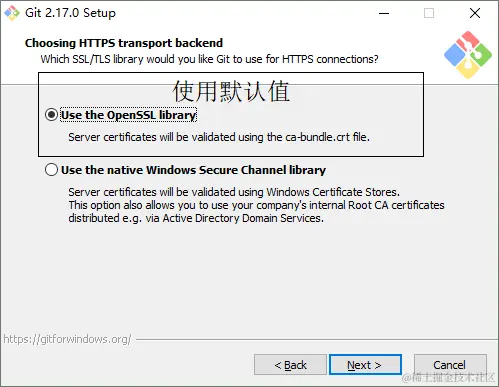
Task: Go to the next setup step
Action: click(x=365, y=365)
